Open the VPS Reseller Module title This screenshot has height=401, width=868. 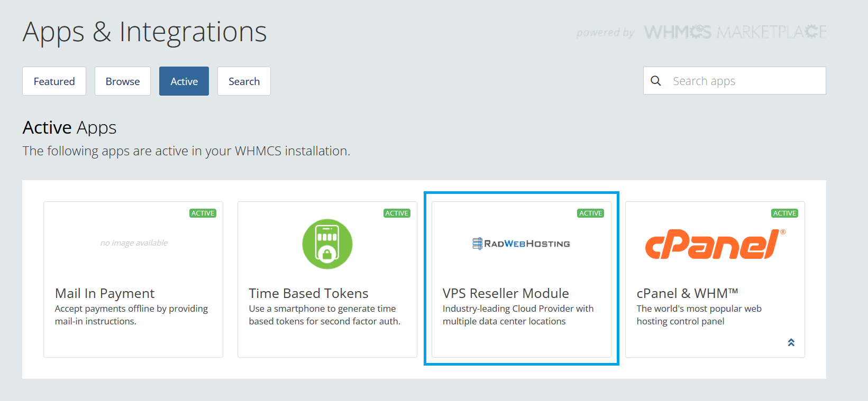[x=506, y=293]
